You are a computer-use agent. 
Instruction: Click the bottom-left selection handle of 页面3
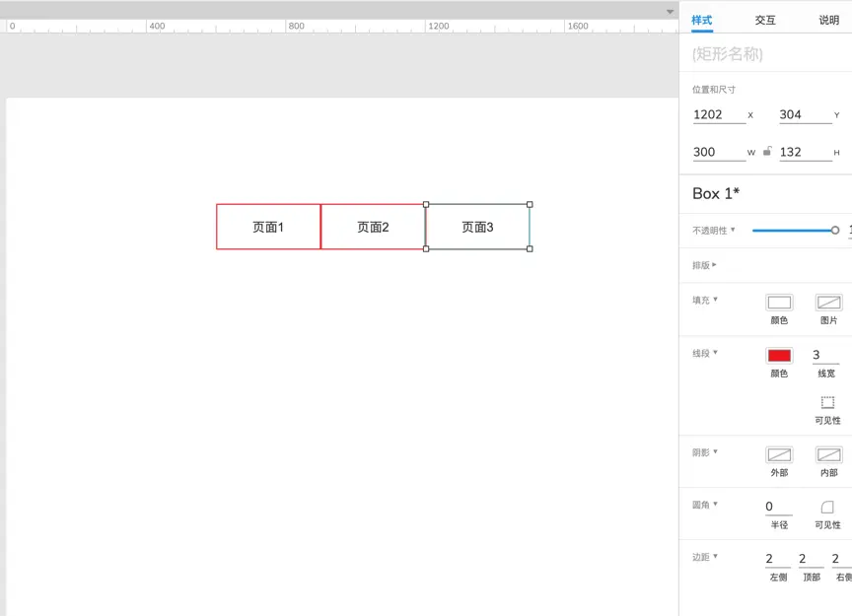tap(426, 248)
